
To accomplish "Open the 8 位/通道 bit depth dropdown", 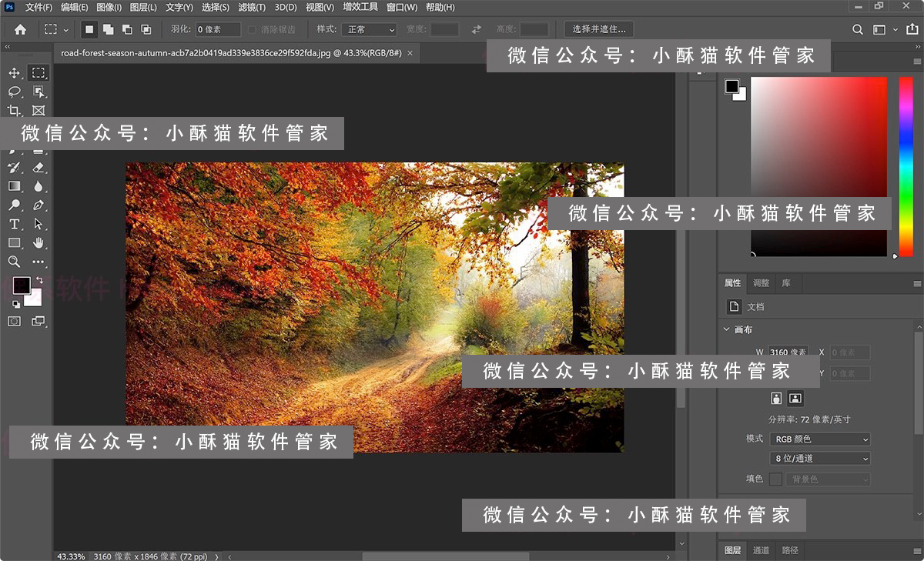I will pyautogui.click(x=819, y=458).
